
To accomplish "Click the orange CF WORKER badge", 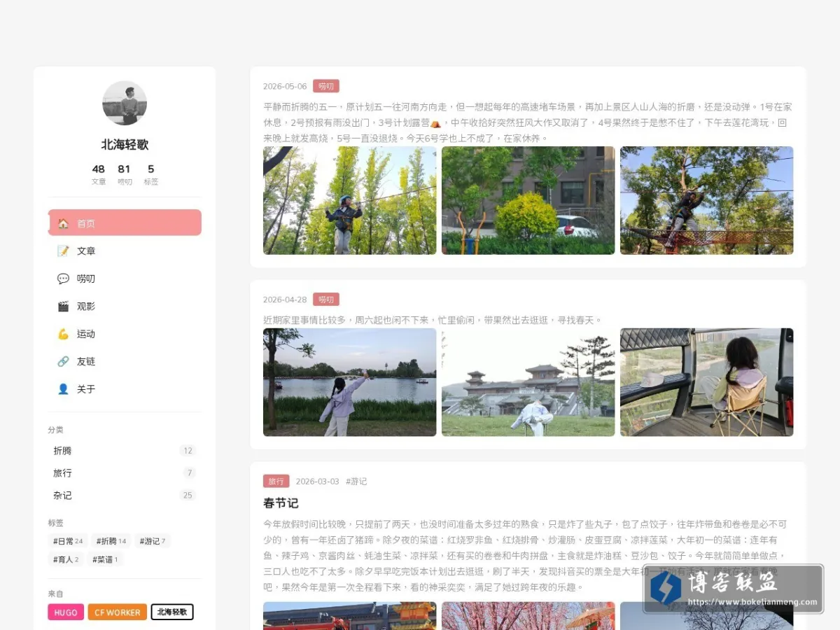I will (x=118, y=612).
